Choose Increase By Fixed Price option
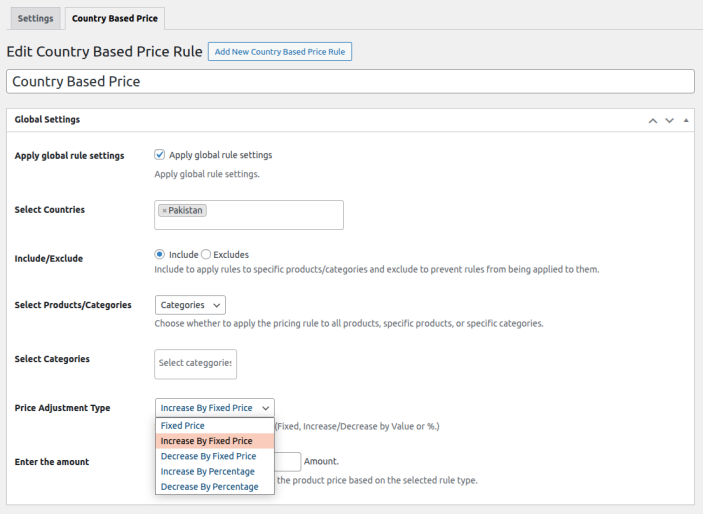Viewport: 703px width, 514px height. tap(215, 441)
